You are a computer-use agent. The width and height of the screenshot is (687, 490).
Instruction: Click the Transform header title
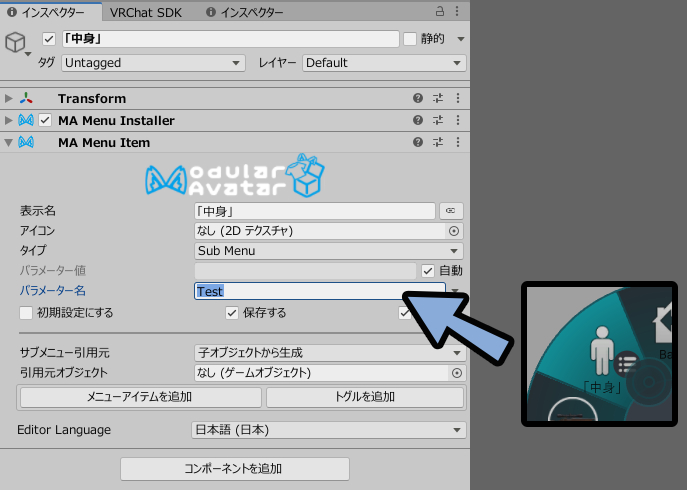92,99
